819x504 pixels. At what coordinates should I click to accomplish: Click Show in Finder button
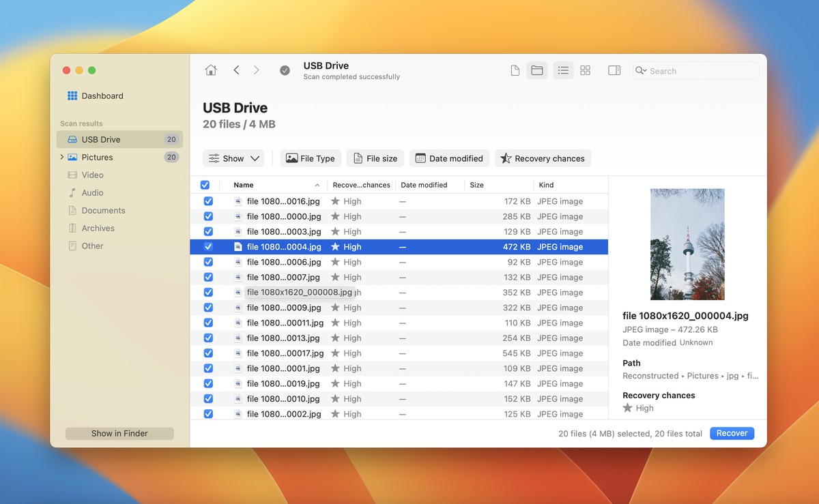119,433
